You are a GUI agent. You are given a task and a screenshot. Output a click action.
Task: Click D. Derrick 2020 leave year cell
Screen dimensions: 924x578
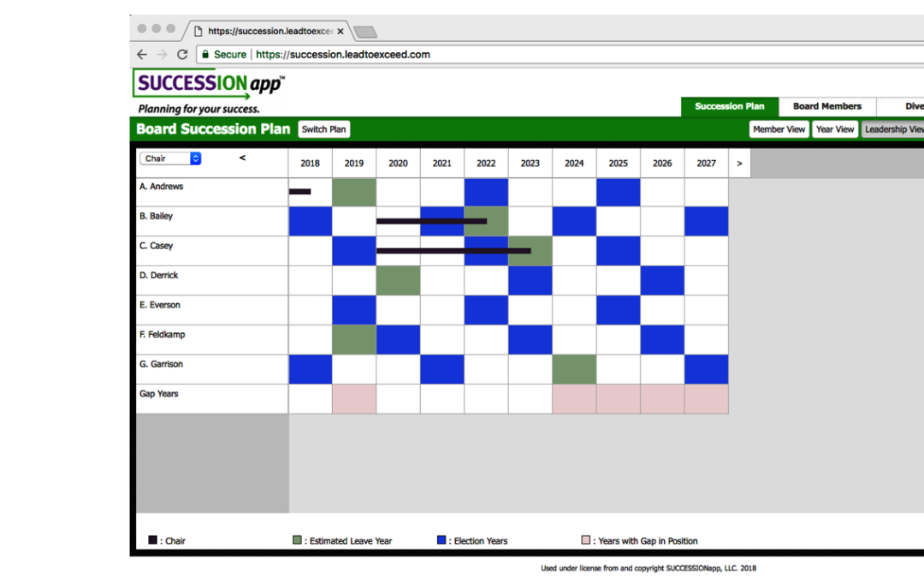(398, 281)
